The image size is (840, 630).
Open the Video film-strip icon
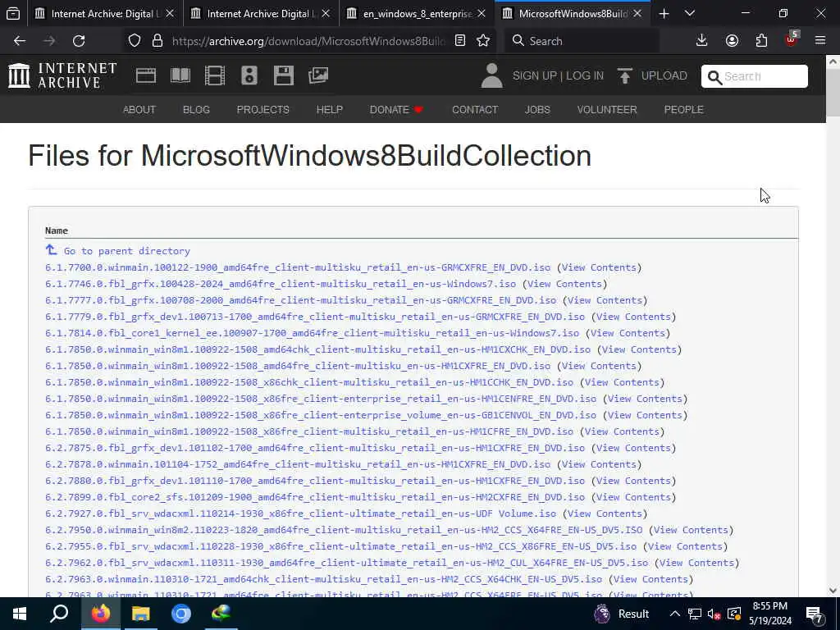(x=215, y=75)
